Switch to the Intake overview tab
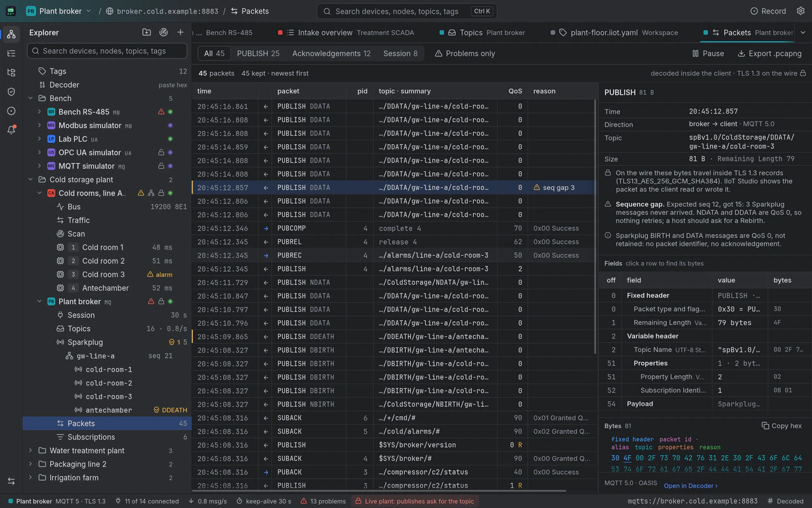812x508 pixels. (346, 32)
